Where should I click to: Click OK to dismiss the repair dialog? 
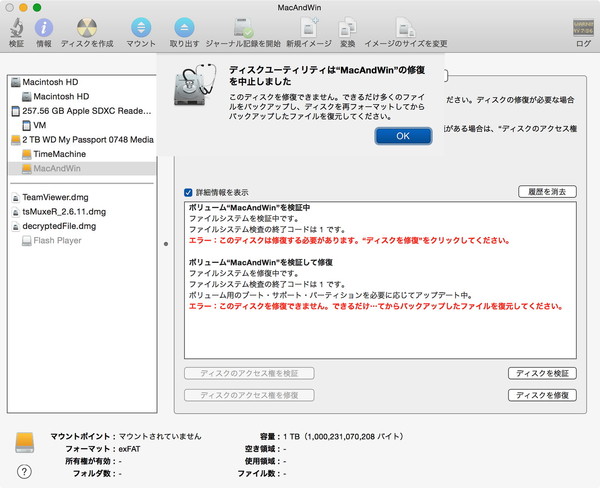tap(403, 136)
